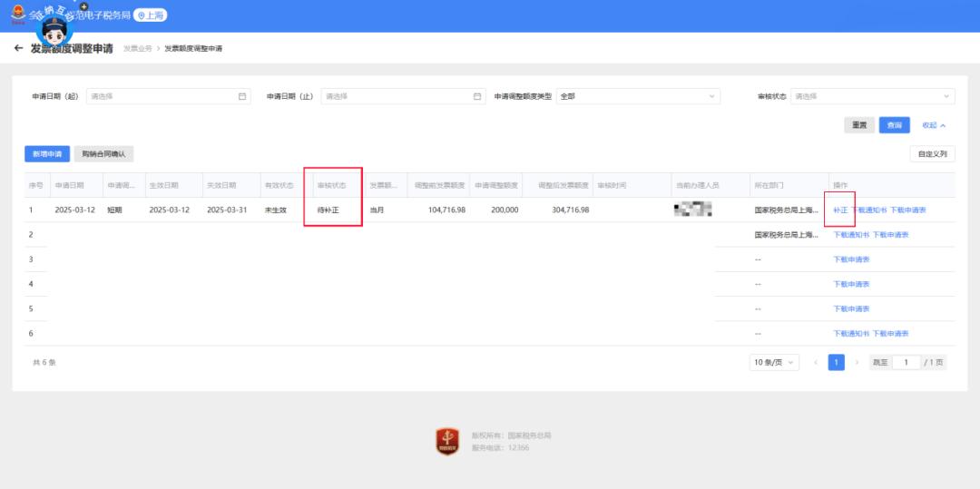Click the 共 6 条 total count text
The width and height of the screenshot is (980, 489).
coord(44,362)
